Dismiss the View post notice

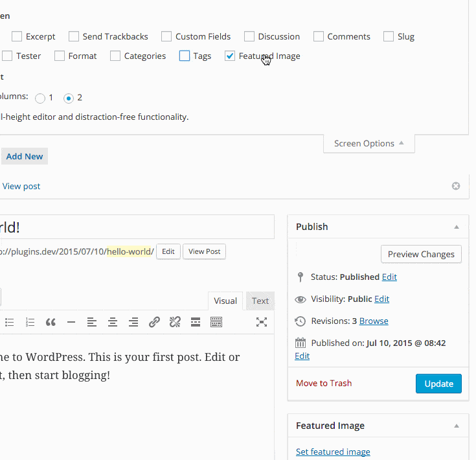tap(456, 186)
